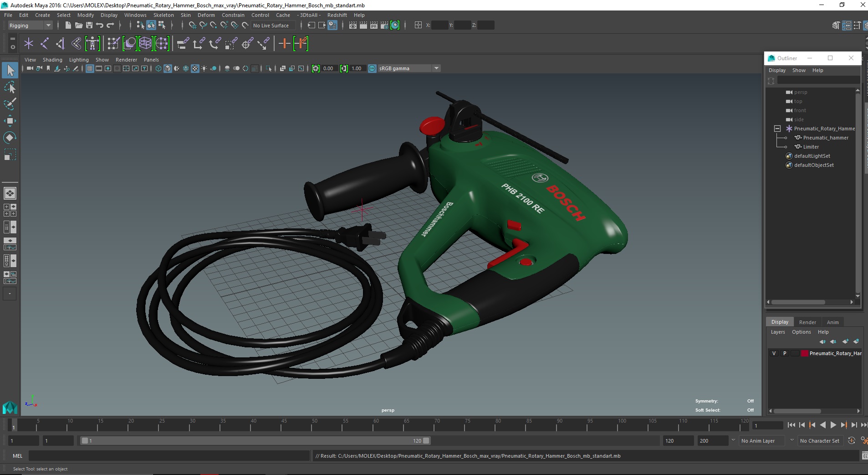
Task: Toggle Auto Keyframe button near character set
Action: click(x=852, y=441)
